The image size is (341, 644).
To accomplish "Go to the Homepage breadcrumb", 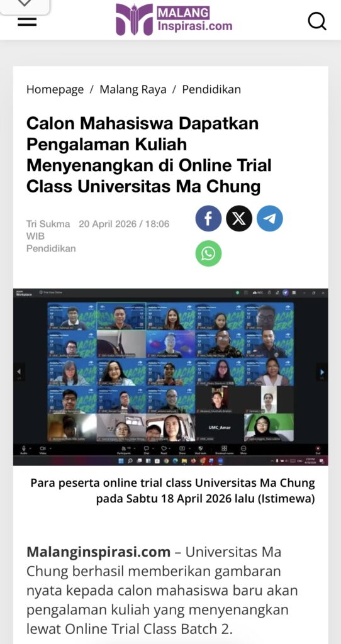I will coord(55,89).
